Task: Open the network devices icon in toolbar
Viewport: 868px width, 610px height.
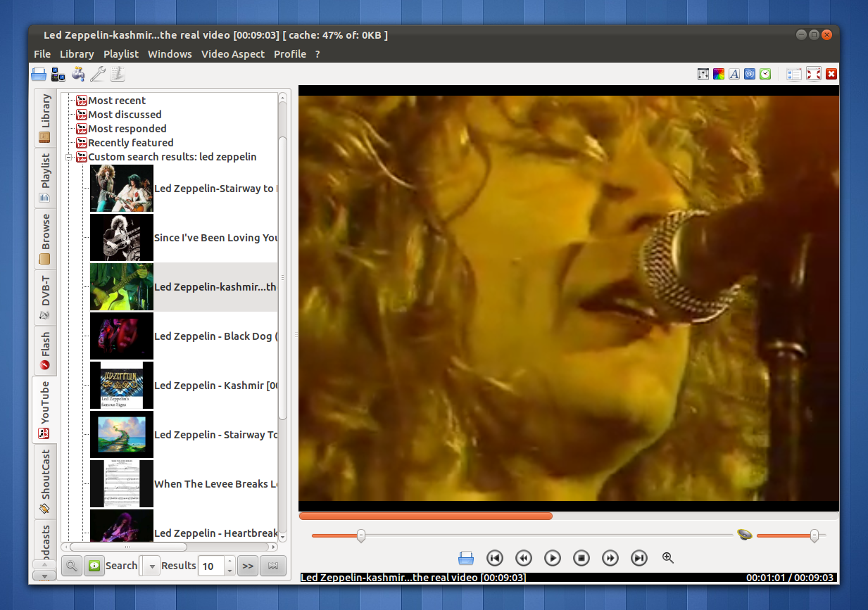Action: [x=58, y=73]
